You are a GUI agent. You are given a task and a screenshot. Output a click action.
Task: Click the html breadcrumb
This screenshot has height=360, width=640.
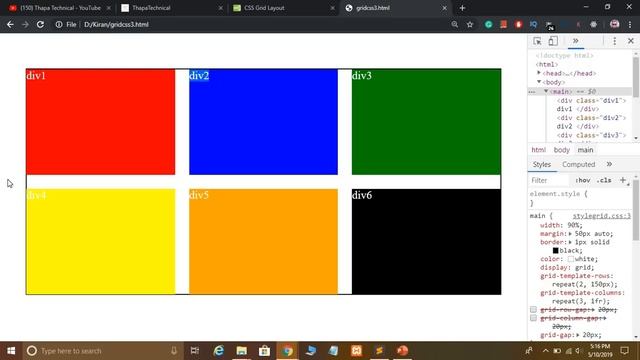538,150
